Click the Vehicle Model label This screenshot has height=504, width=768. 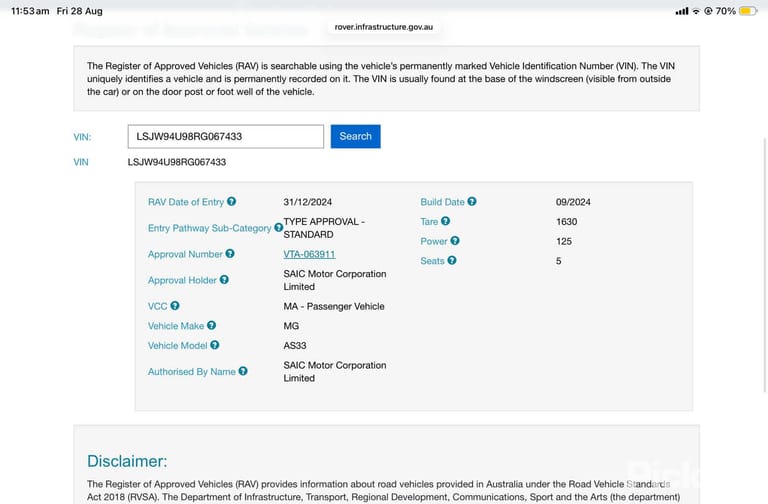(177, 345)
